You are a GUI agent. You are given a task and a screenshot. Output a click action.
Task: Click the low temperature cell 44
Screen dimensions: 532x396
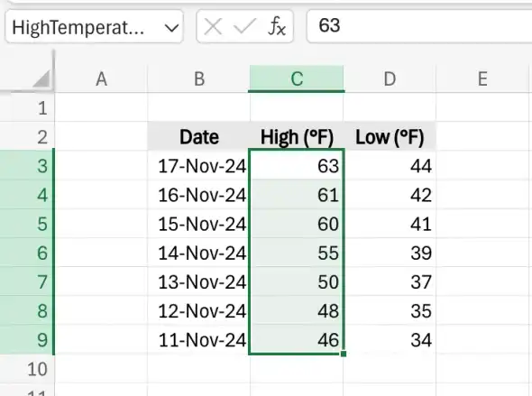point(390,166)
